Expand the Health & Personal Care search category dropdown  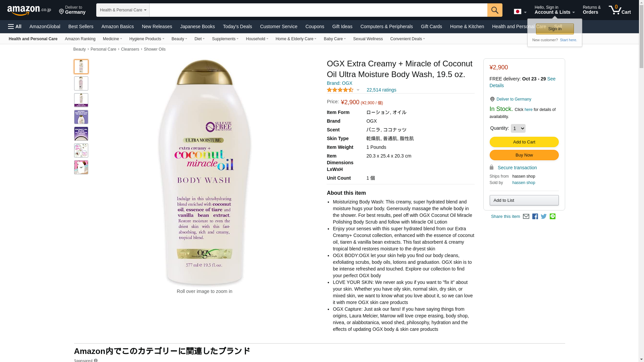click(x=123, y=10)
